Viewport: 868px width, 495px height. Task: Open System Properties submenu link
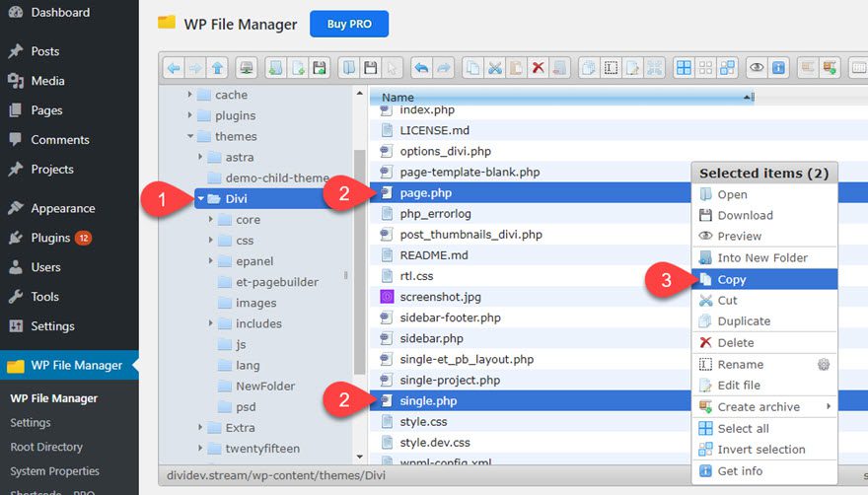click(55, 471)
